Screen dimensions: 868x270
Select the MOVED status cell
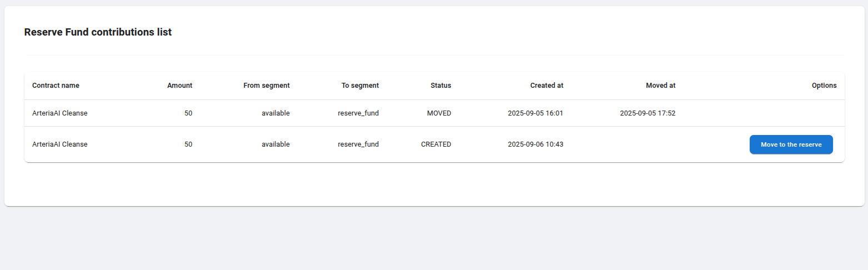point(439,113)
